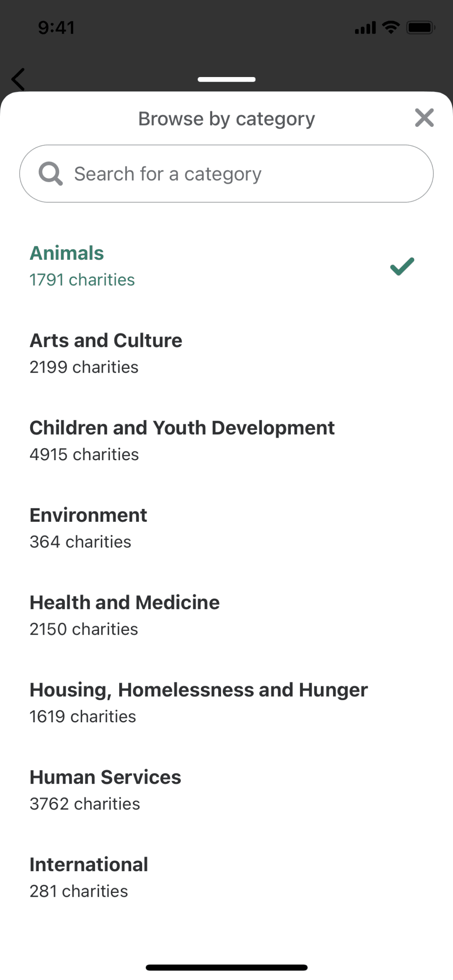Select Children and Youth Development
Screen dimensions: 453x980
click(x=182, y=440)
